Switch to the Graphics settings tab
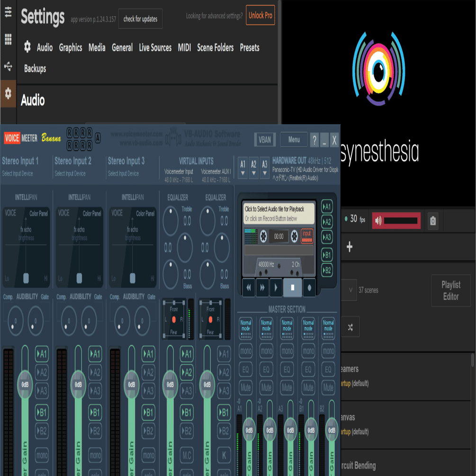Viewport: 476px width, 476px height. pyautogui.click(x=71, y=48)
